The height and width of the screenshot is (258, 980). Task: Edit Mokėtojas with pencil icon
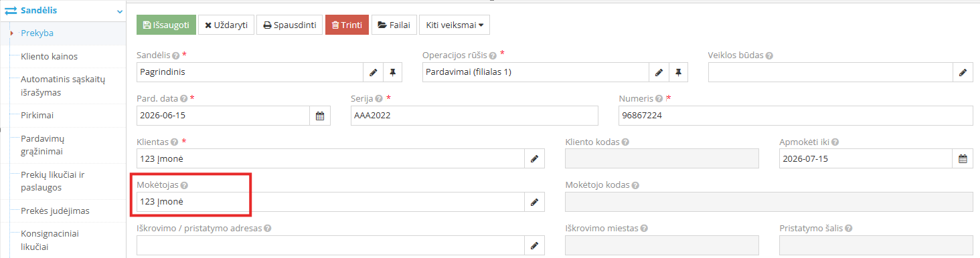[534, 202]
